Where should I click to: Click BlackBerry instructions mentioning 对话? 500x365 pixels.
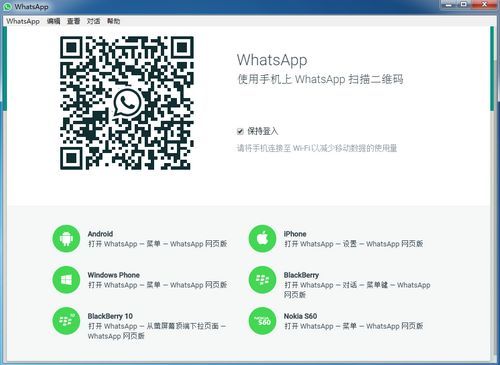(x=357, y=290)
